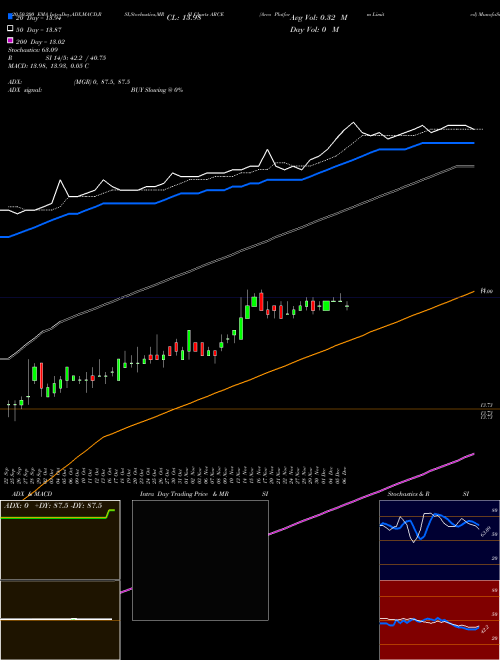The image size is (500, 660).
Task: Select the '200 Day - 13.02' legend text
Action: click(x=40, y=42)
